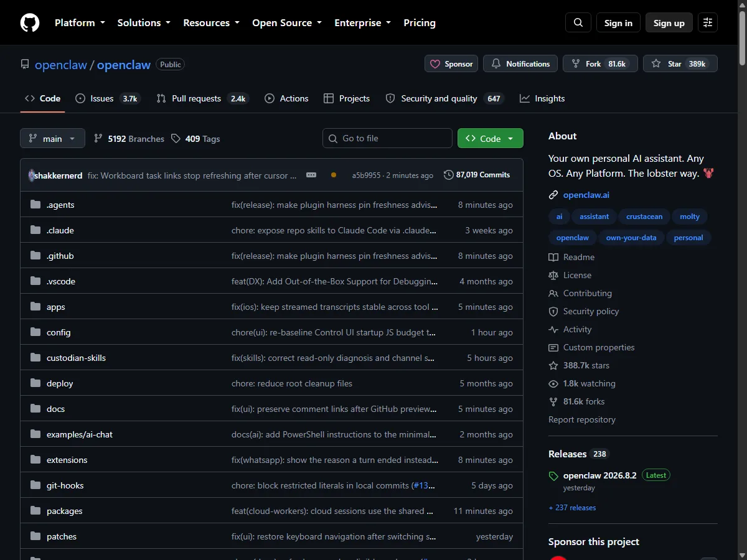Click the folder icon beside apps
The image size is (747, 560).
tap(35, 307)
